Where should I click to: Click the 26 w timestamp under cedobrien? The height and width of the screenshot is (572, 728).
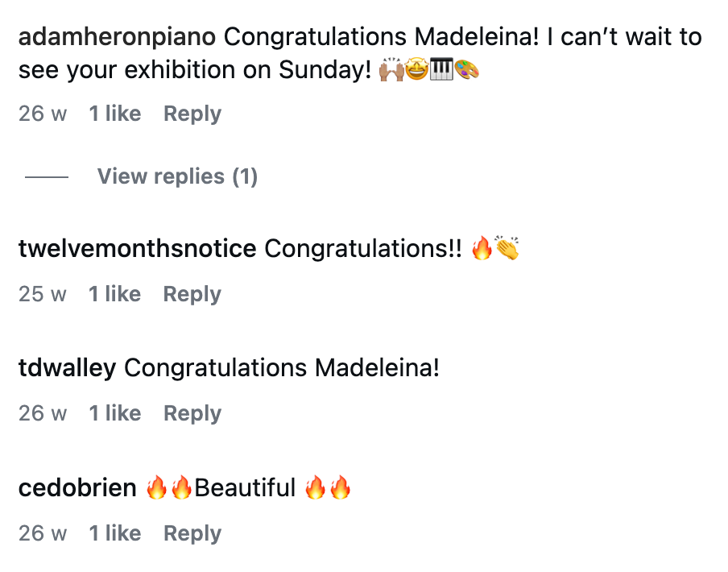pyautogui.click(x=43, y=533)
